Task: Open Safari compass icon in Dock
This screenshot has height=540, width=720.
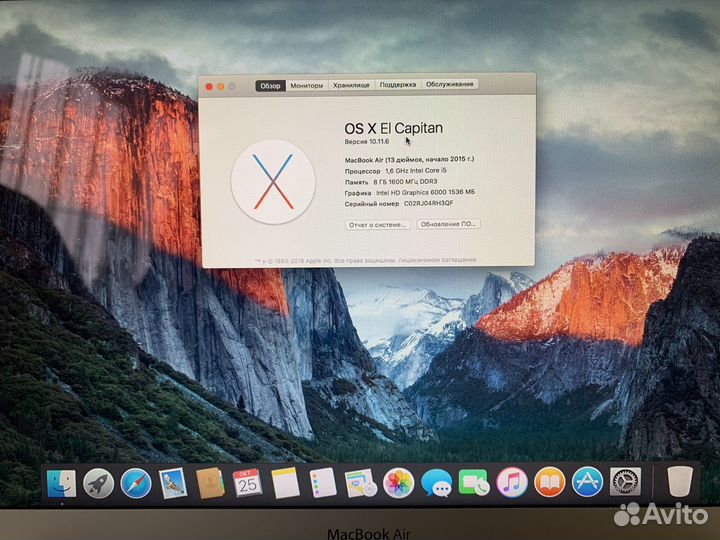Action: click(136, 483)
